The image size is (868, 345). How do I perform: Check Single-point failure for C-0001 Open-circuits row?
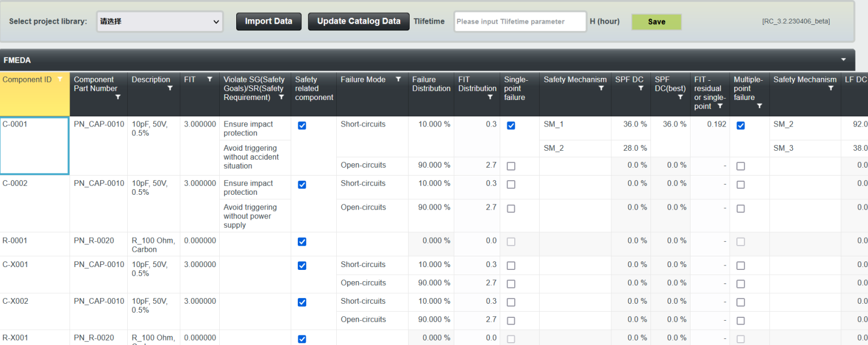[x=511, y=166]
